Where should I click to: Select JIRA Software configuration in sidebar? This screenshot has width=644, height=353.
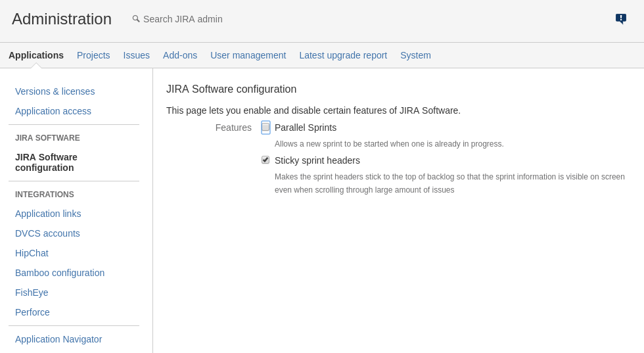pyautogui.click(x=46, y=162)
